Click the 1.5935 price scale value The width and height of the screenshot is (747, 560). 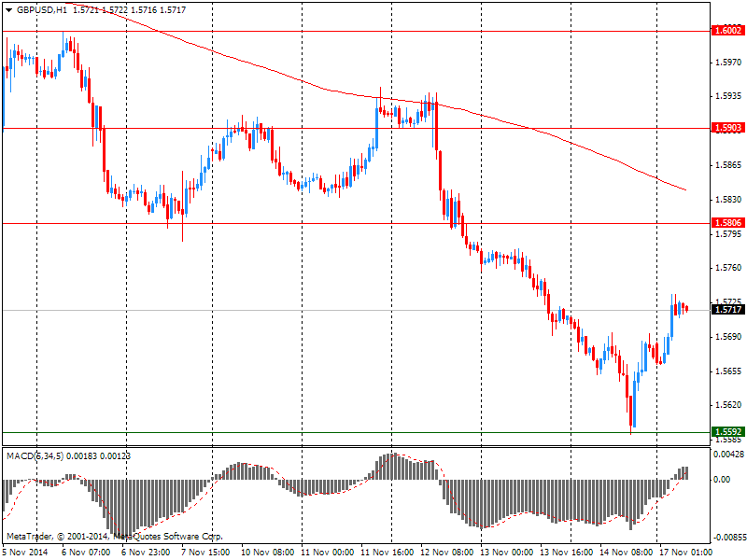point(728,96)
